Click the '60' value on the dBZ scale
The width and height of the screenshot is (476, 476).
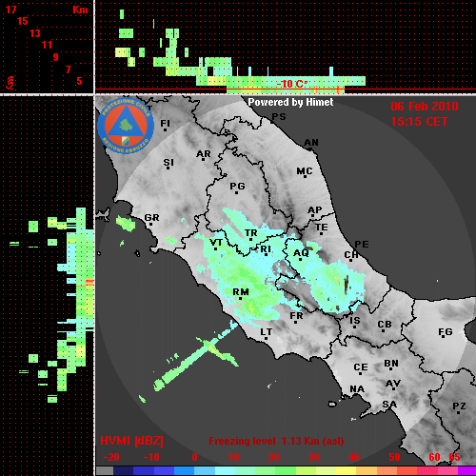434,457
